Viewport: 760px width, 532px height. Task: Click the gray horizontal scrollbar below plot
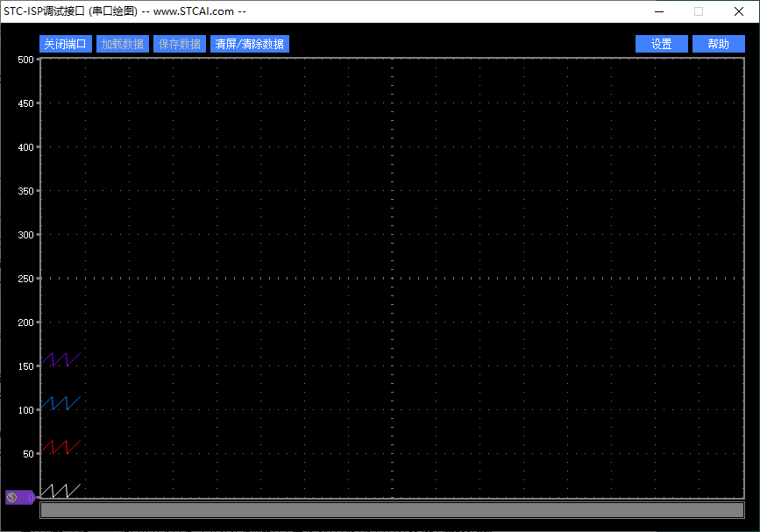392,510
